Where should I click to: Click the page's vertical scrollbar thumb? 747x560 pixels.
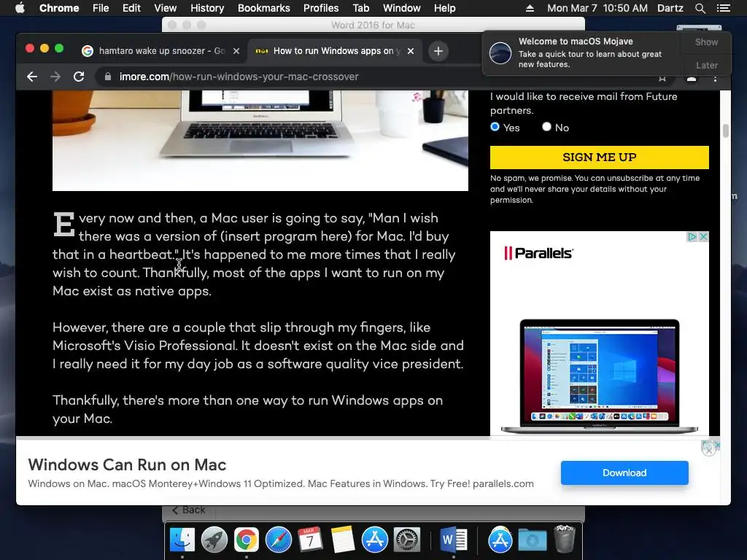(x=726, y=131)
